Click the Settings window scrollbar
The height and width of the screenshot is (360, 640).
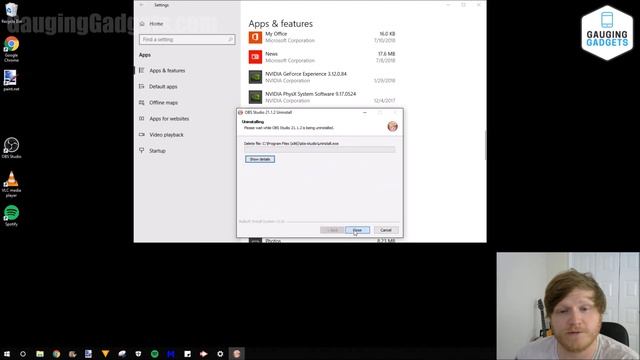coord(485,145)
